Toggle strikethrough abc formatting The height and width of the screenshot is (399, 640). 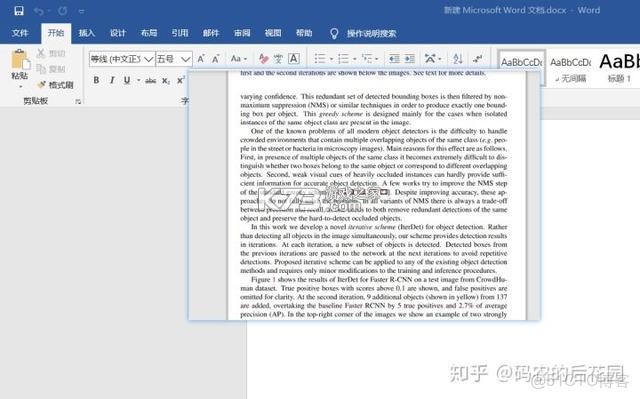point(151,81)
